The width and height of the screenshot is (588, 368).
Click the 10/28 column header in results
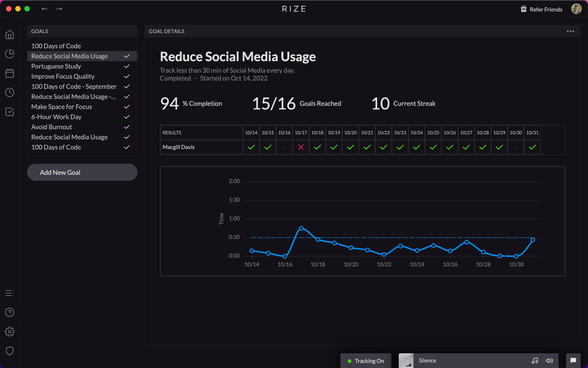tap(483, 133)
